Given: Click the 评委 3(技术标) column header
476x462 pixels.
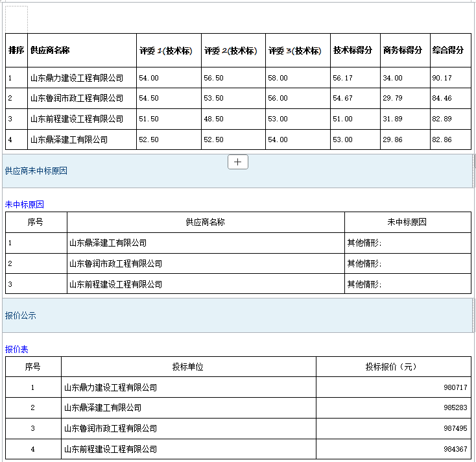Looking at the screenshot, I should tap(296, 51).
